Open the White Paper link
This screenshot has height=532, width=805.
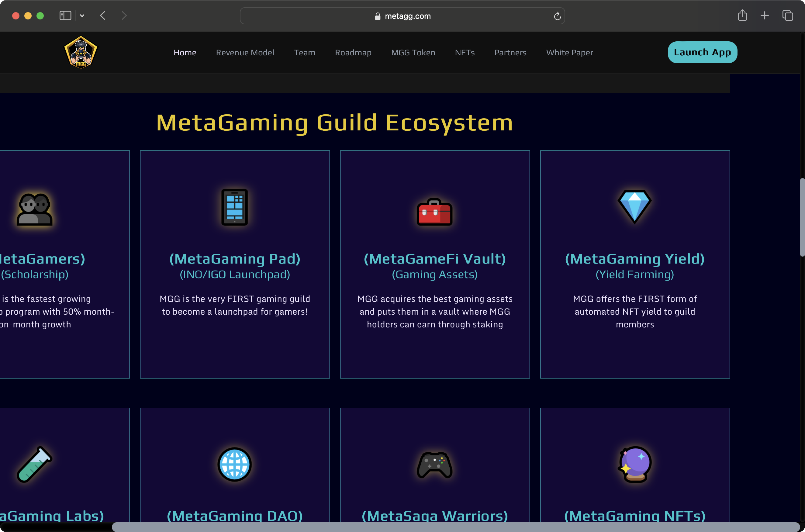tap(569, 52)
